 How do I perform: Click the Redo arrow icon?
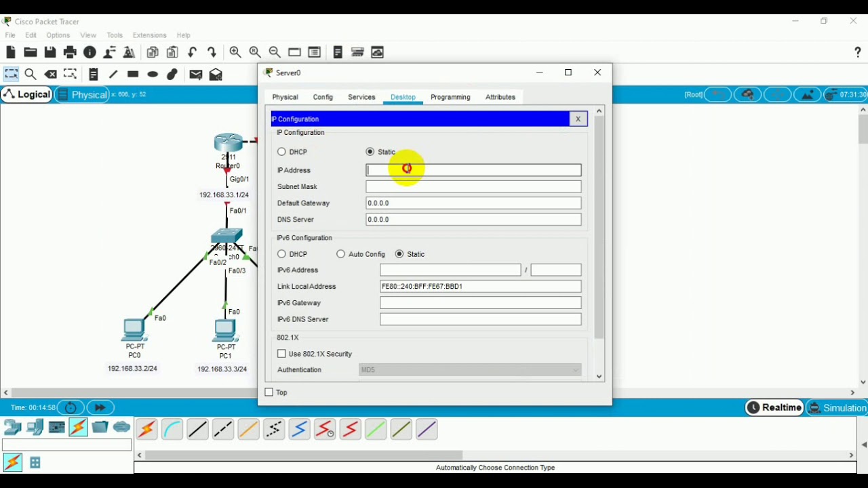(x=212, y=52)
